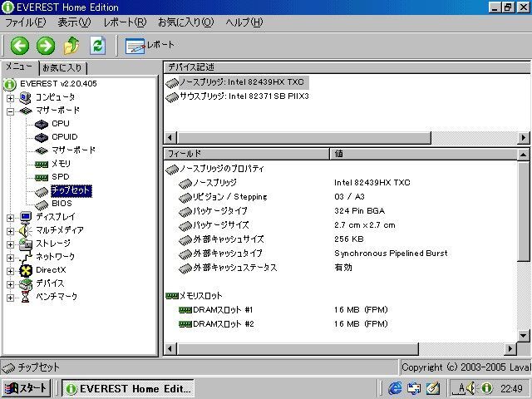Select the BIOS chip icon in tree
Viewport: 532px width, 399px height.
(x=42, y=205)
